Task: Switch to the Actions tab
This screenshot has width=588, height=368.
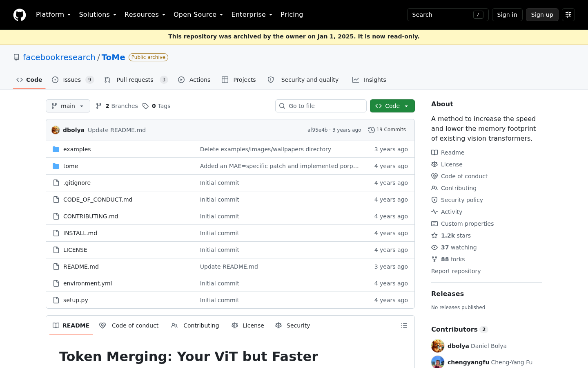Action: coord(194,80)
